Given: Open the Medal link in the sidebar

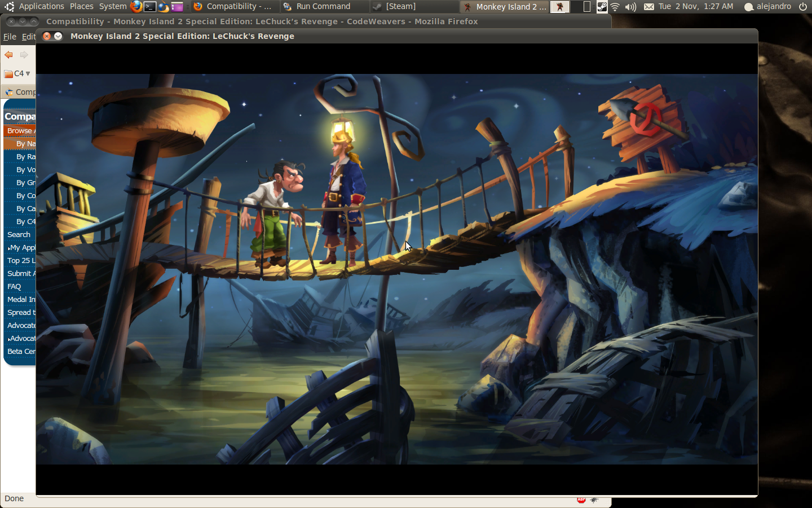Looking at the screenshot, I should (21, 299).
